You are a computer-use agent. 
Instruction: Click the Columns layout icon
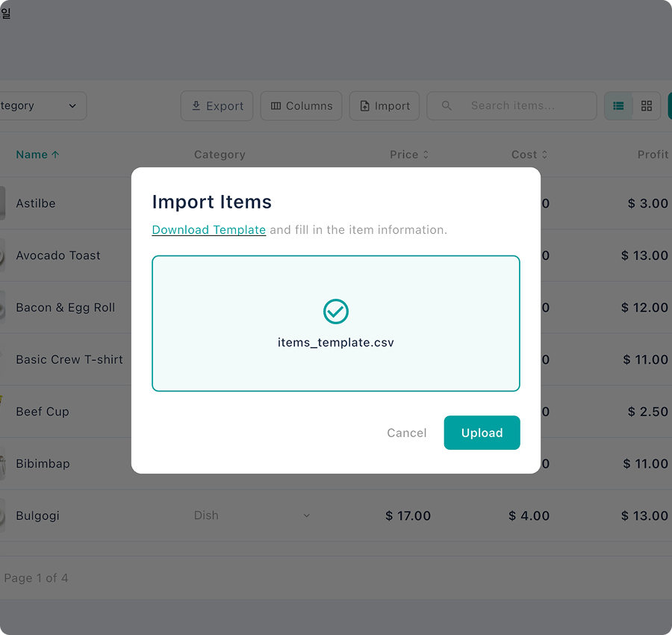click(276, 105)
